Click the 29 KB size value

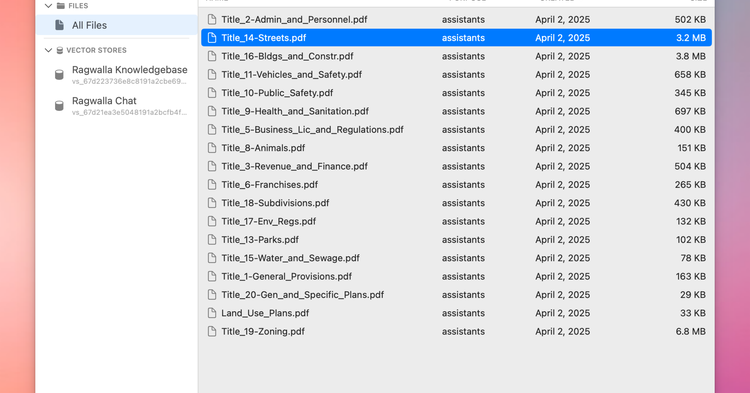click(x=693, y=295)
